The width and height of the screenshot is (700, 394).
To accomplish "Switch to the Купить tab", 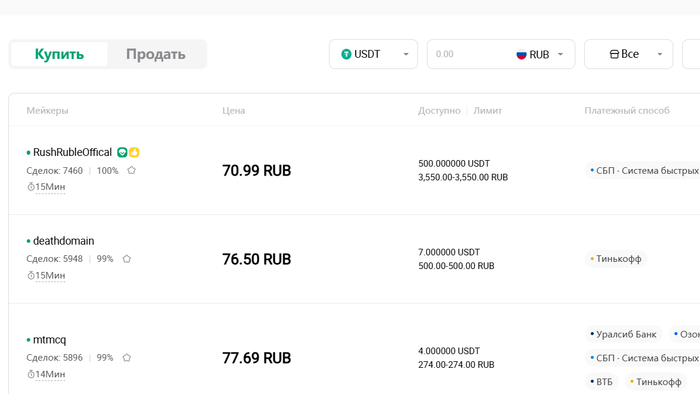I will pos(59,54).
